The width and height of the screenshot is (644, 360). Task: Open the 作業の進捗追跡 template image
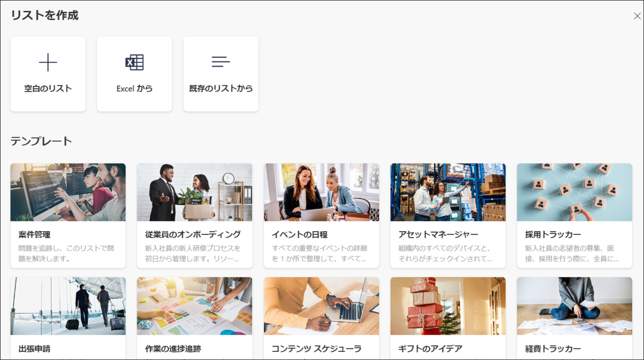195,306
